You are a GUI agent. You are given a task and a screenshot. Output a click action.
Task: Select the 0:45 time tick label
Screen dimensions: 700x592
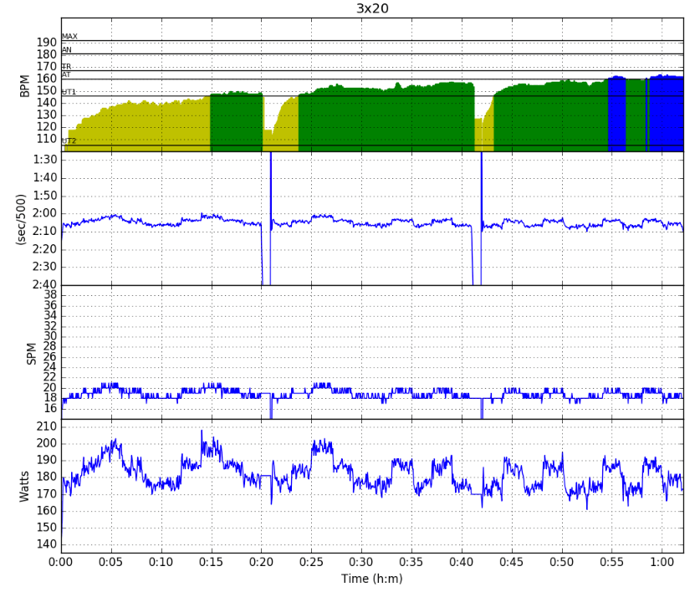(511, 562)
